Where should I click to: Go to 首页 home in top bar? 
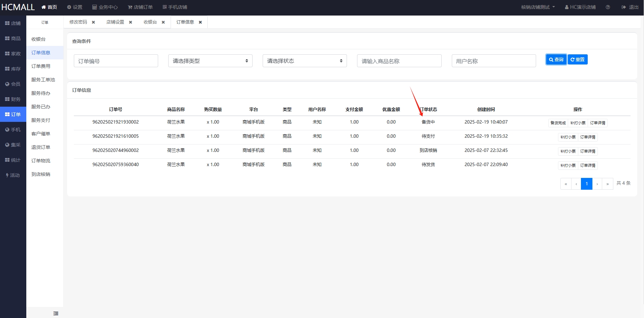point(49,7)
